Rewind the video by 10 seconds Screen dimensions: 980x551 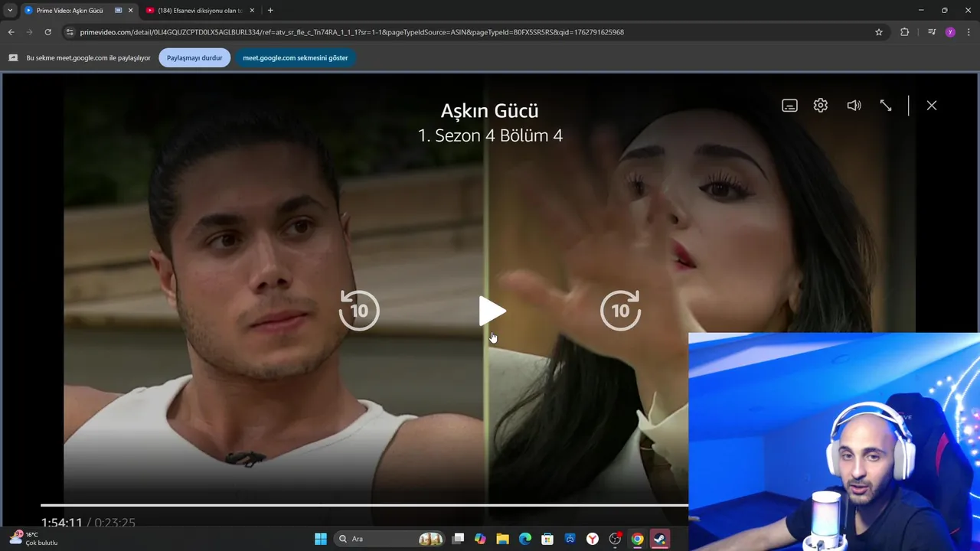point(359,310)
